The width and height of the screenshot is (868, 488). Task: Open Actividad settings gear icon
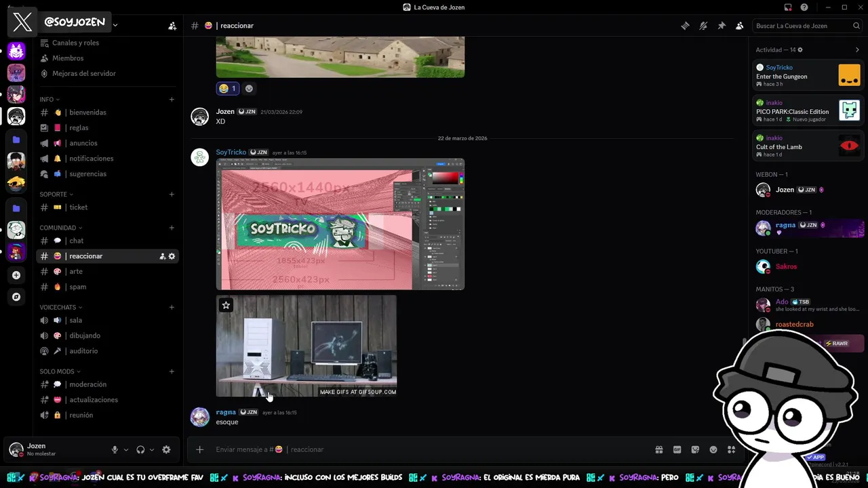click(x=800, y=49)
